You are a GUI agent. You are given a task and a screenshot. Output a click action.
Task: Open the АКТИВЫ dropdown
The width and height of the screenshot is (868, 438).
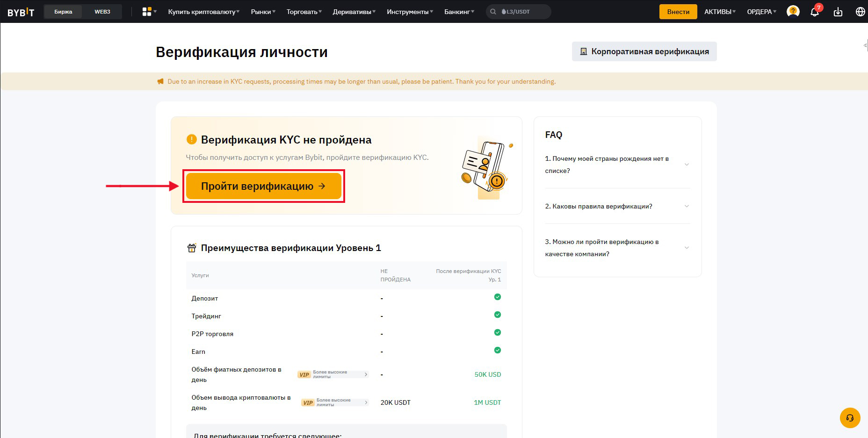[720, 12]
